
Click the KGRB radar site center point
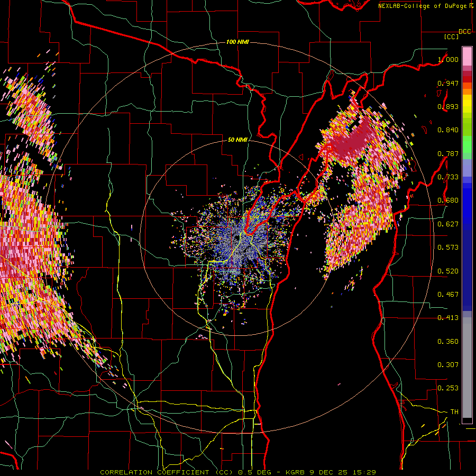[x=236, y=237]
